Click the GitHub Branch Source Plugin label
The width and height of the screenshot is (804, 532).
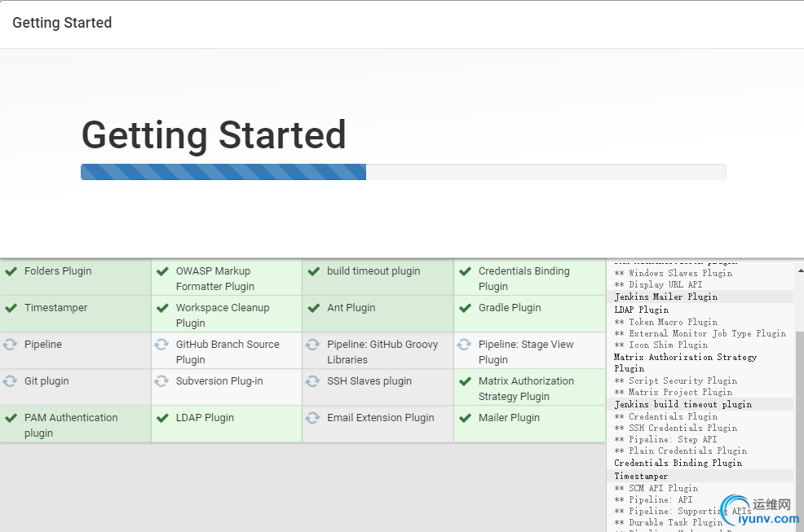click(227, 352)
